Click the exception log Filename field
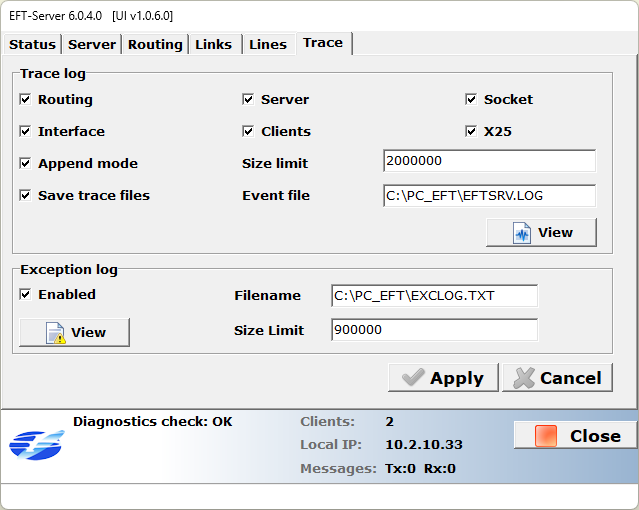The height and width of the screenshot is (510, 639). pos(434,296)
